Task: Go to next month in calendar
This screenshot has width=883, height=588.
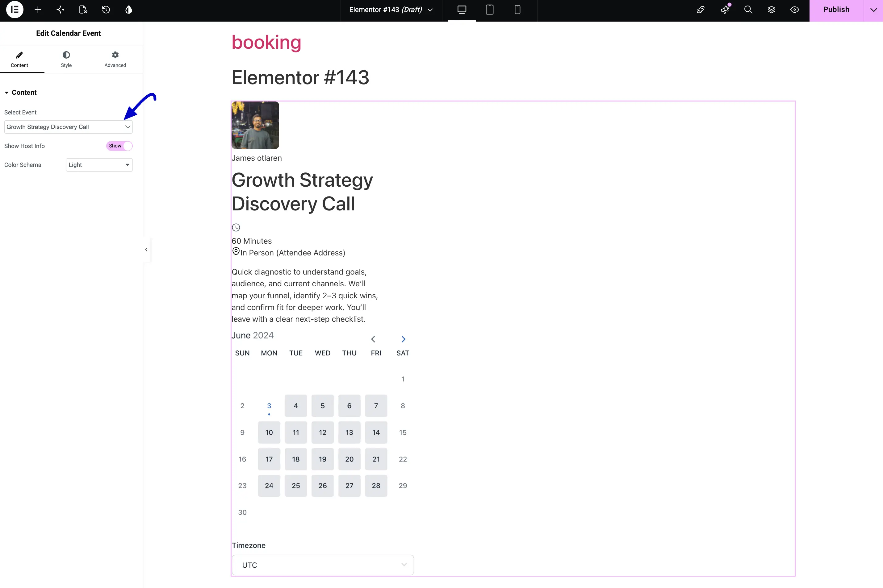Action: [403, 339]
